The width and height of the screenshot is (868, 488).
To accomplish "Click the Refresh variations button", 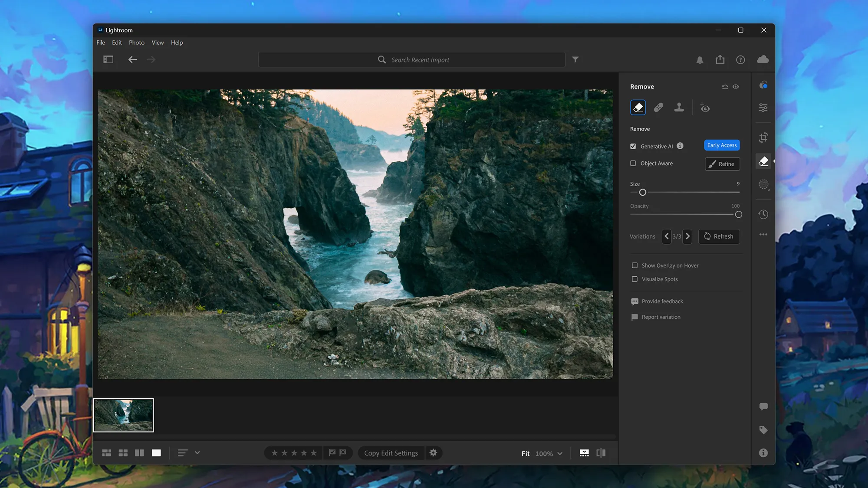I will (x=719, y=236).
